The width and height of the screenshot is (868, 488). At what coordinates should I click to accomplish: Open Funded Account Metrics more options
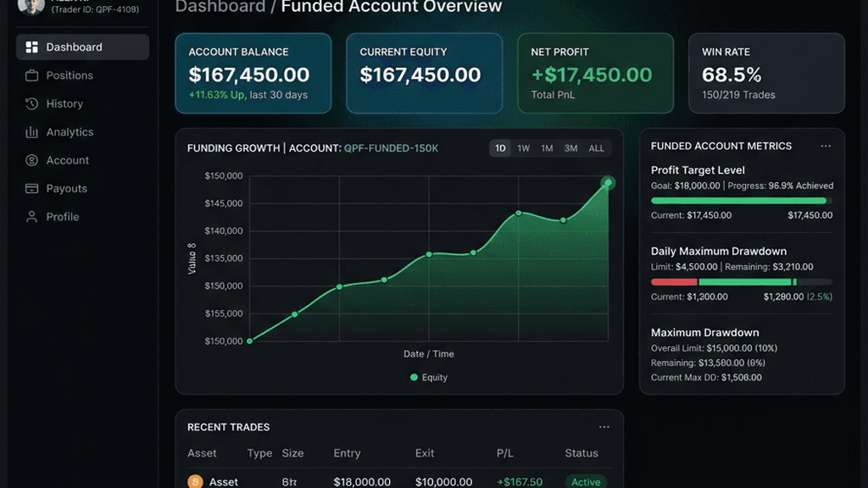826,146
